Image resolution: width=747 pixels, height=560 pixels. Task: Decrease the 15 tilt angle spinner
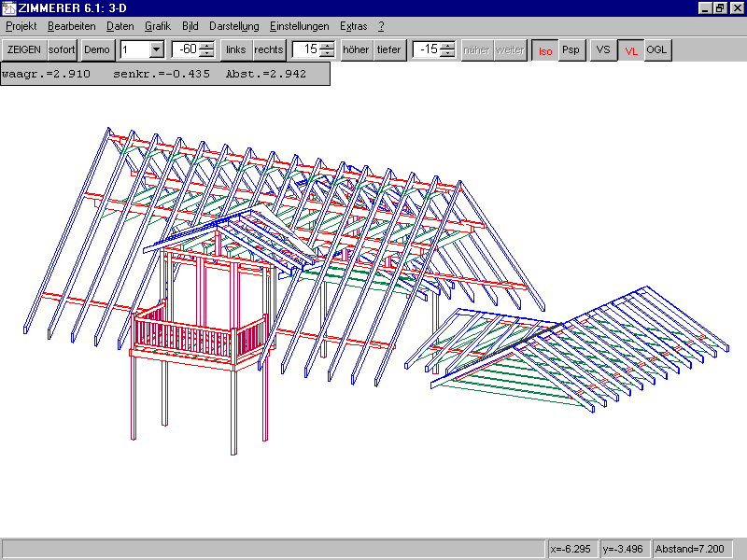pyautogui.click(x=328, y=54)
